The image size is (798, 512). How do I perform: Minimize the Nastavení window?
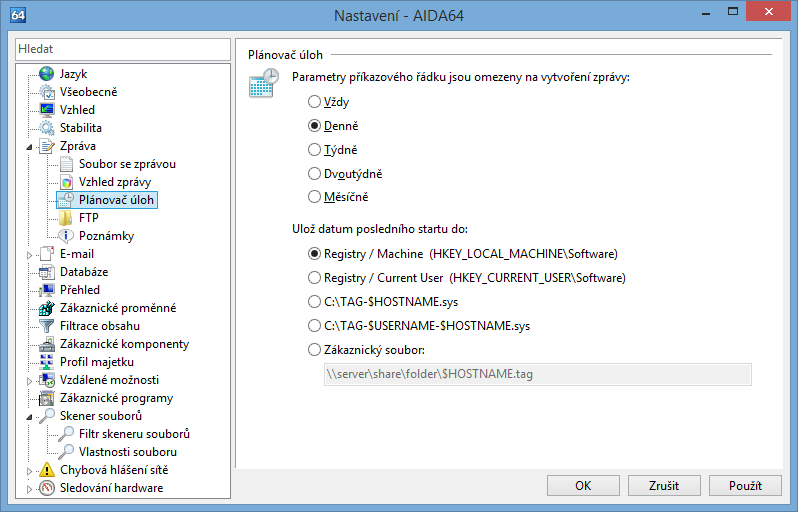click(705, 13)
